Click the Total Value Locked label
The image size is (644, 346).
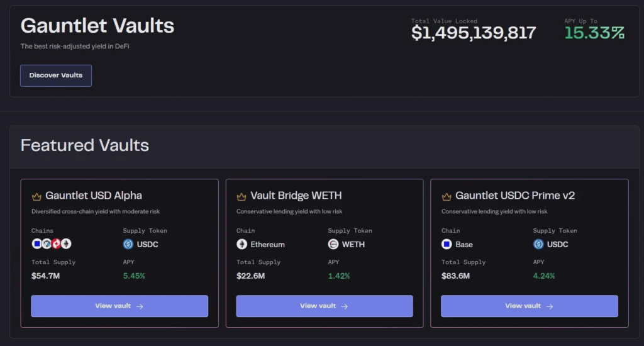pyautogui.click(x=444, y=21)
